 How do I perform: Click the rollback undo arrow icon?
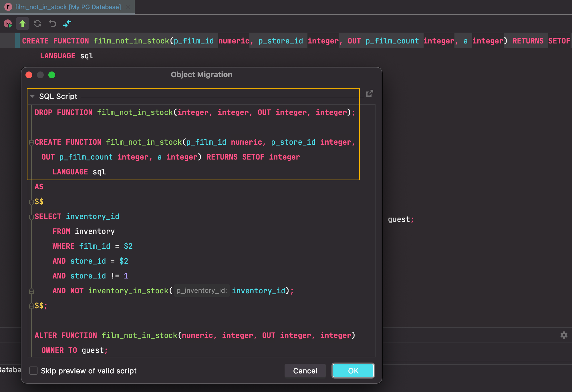pyautogui.click(x=53, y=23)
